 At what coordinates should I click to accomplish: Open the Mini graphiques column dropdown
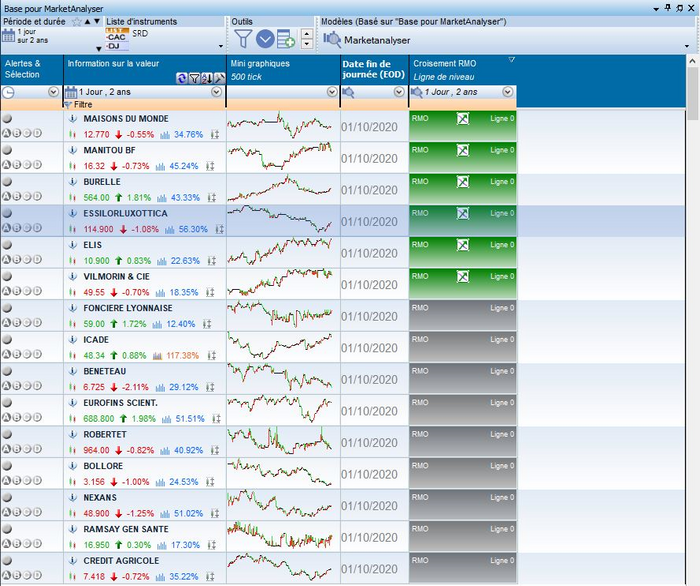tap(332, 92)
